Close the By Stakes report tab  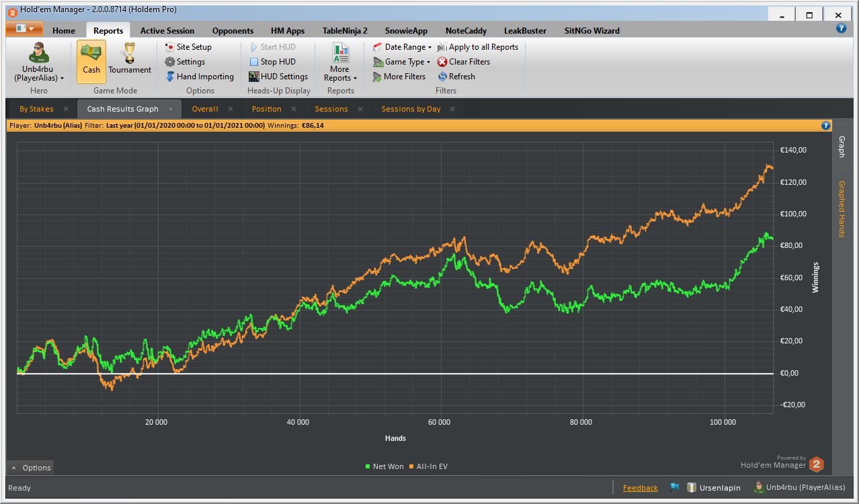(x=66, y=109)
